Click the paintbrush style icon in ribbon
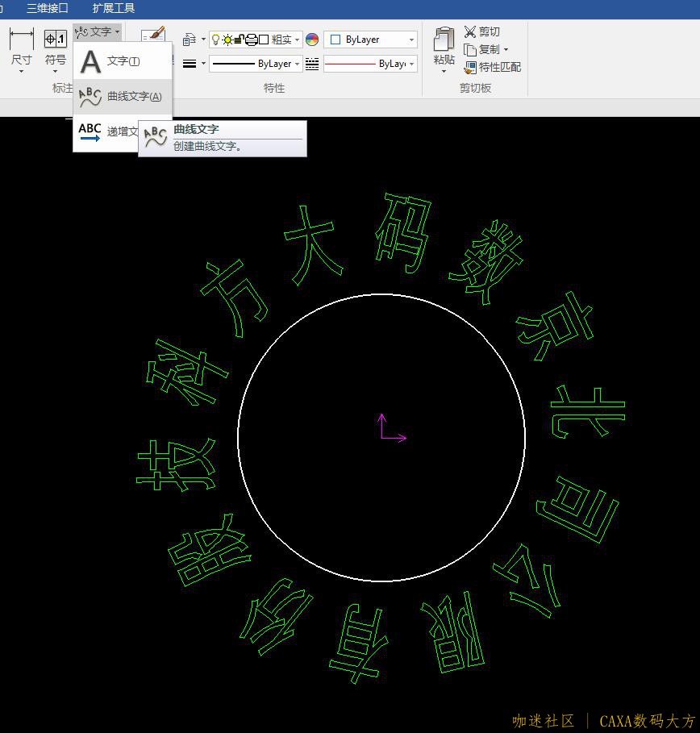The image size is (700, 733). [x=153, y=35]
